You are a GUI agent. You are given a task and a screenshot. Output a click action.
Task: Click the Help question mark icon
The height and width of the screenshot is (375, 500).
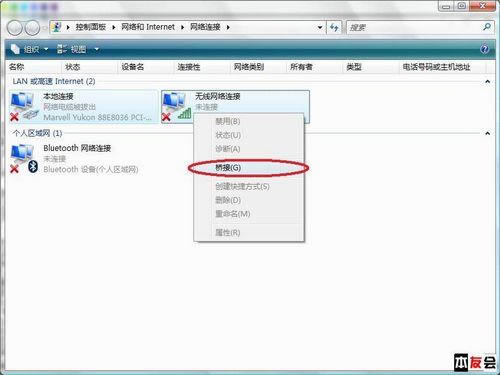click(x=485, y=49)
